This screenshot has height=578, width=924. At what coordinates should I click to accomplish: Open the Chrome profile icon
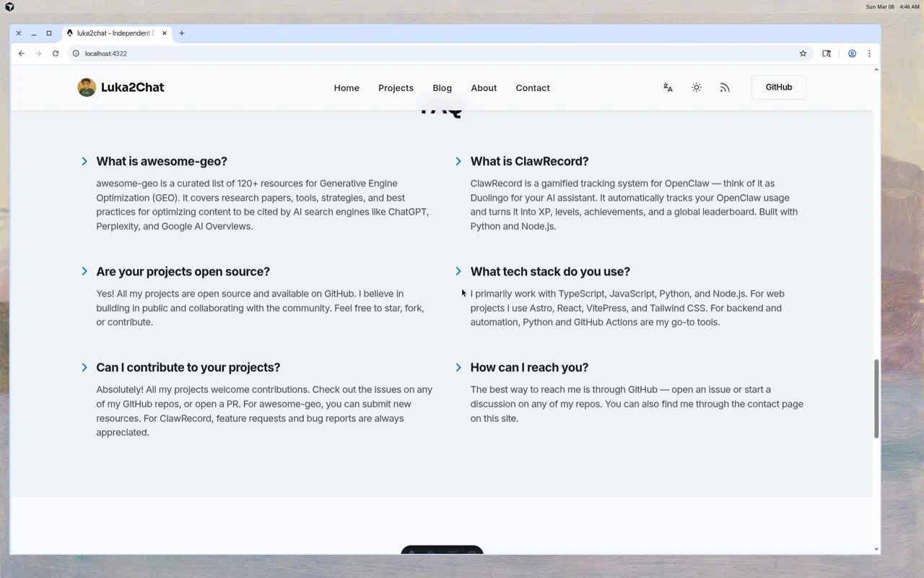852,53
